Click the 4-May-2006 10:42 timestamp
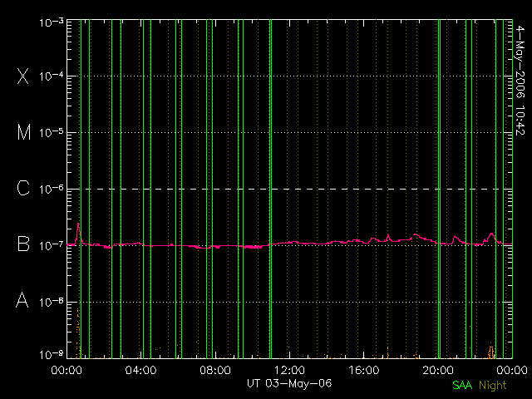 [x=520, y=81]
